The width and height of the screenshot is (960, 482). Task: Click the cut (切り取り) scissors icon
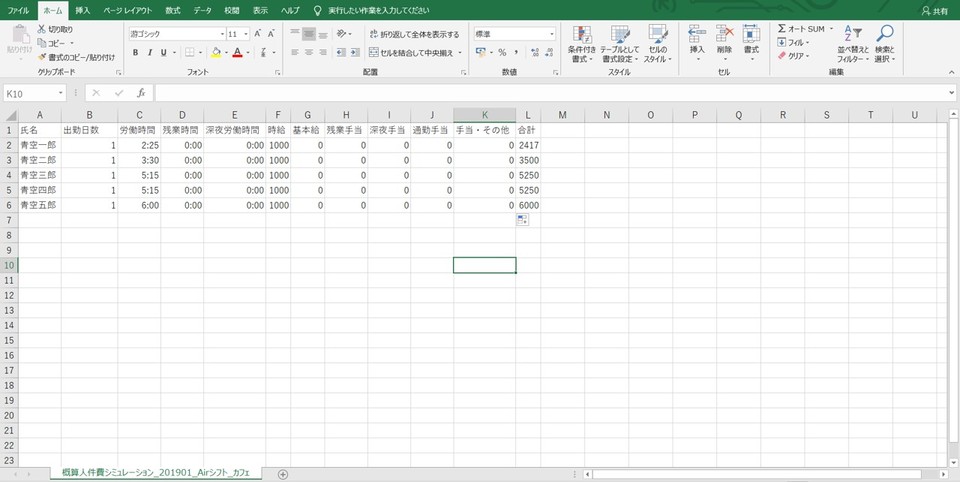[42, 30]
